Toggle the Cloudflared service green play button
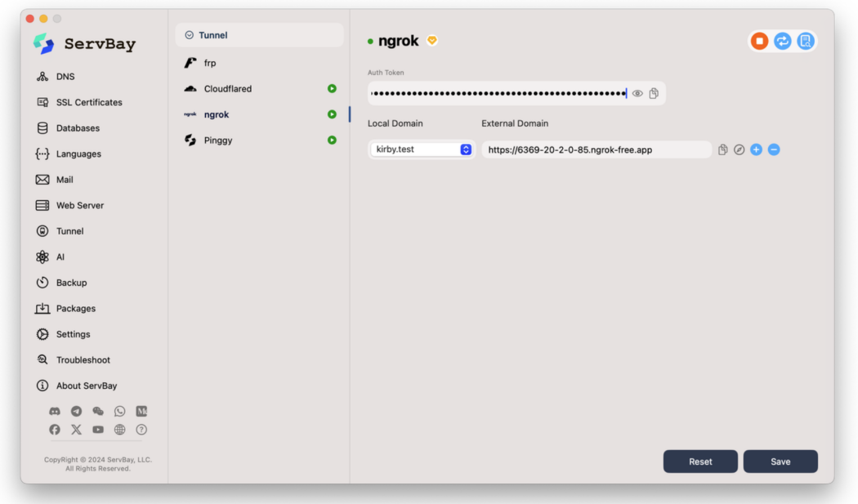Viewport: 858px width, 504px height. click(332, 88)
